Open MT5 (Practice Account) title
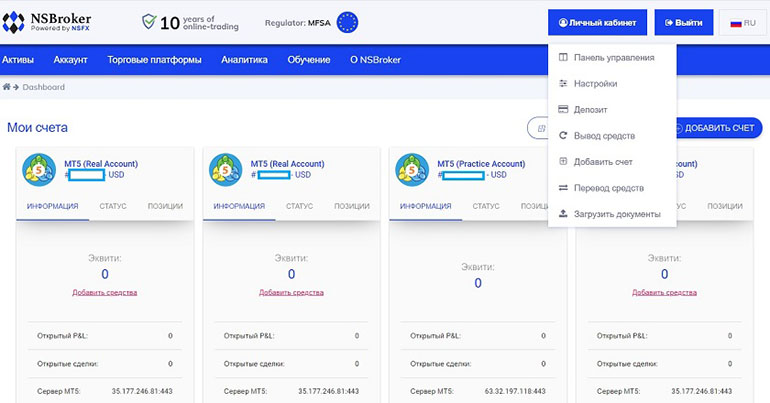The width and height of the screenshot is (770, 403). pos(481,164)
